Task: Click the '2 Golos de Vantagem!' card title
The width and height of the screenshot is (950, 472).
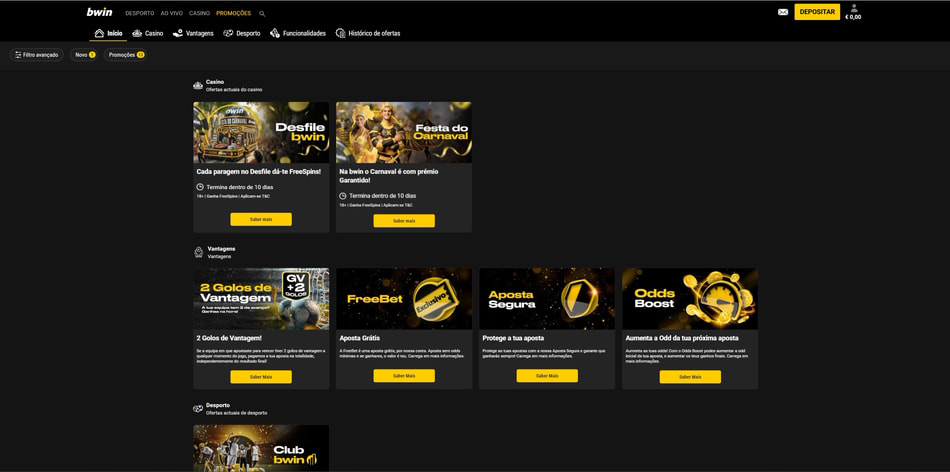Action: click(229, 338)
